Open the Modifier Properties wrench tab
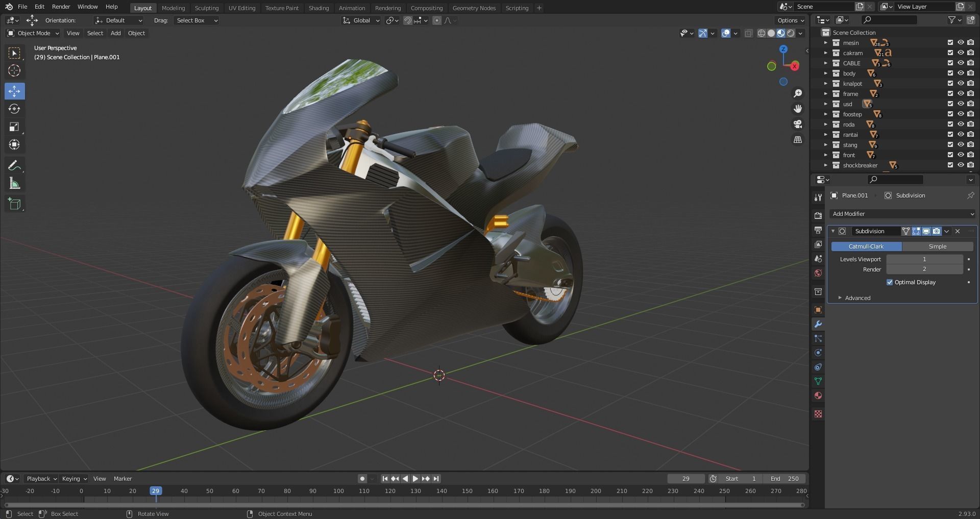The height and width of the screenshot is (519, 980). (x=818, y=325)
